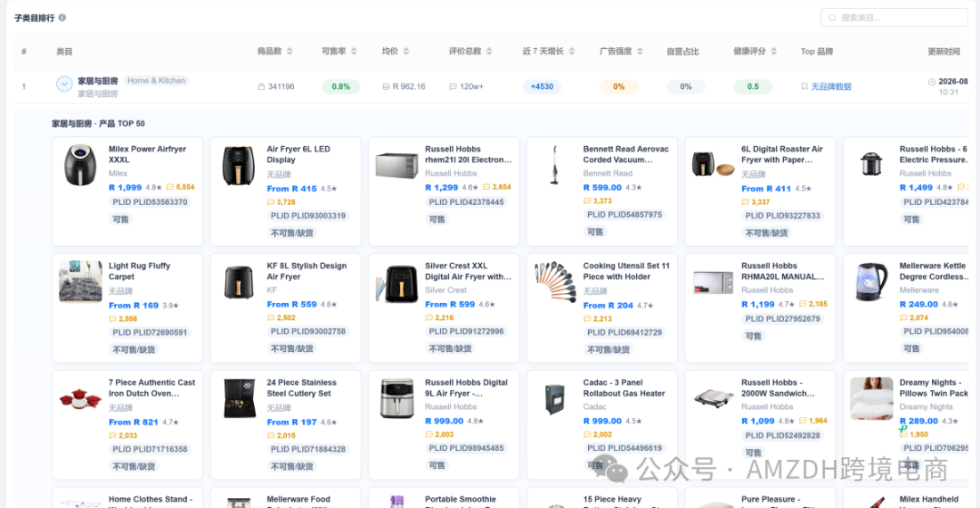Click the 24 Piece Stainless Steel Cutlery Set title
Image resolution: width=980 pixels, height=508 pixels.
(x=301, y=388)
